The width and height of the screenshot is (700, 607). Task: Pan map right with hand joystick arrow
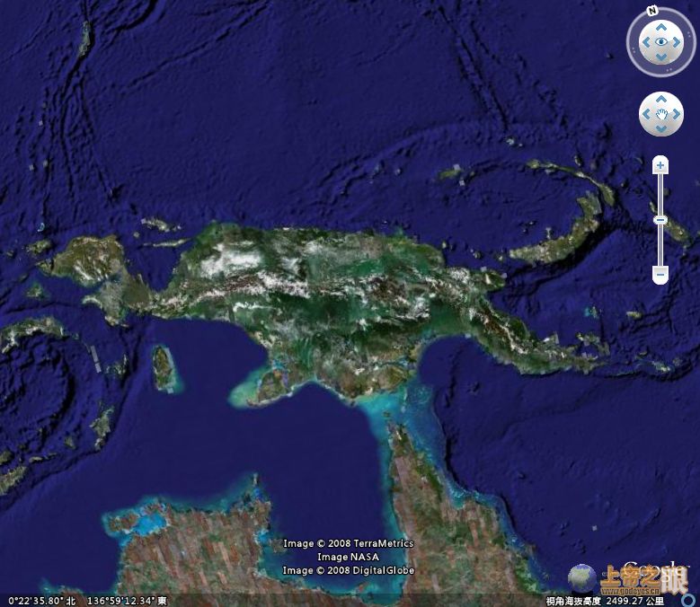tap(677, 114)
